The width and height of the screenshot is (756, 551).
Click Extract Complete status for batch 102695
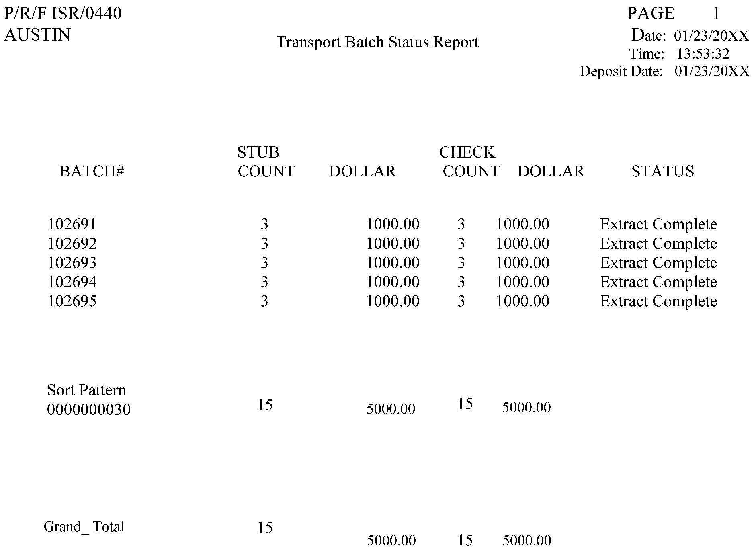pyautogui.click(x=658, y=301)
